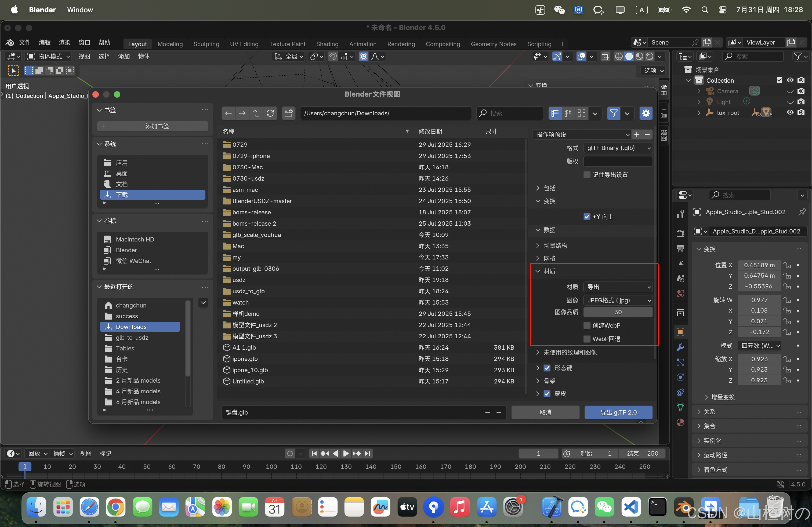812x527 pixels.
Task: Open material export mode dropdown
Action: (618, 287)
